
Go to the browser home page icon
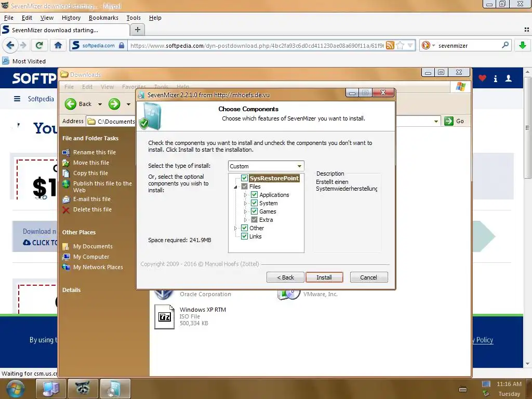tap(58, 45)
